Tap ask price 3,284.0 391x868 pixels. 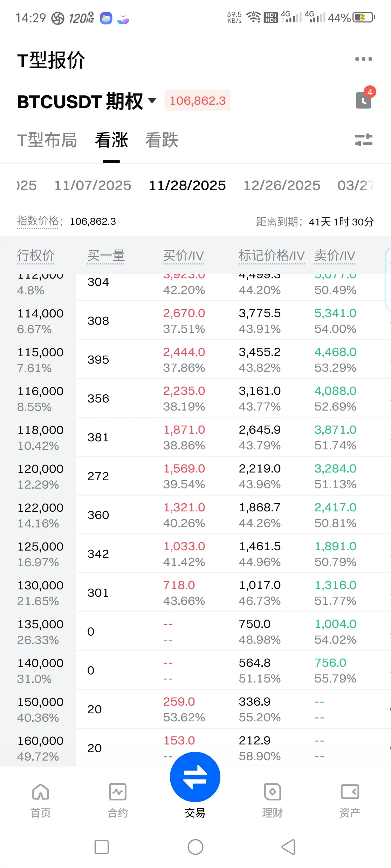[335, 468]
